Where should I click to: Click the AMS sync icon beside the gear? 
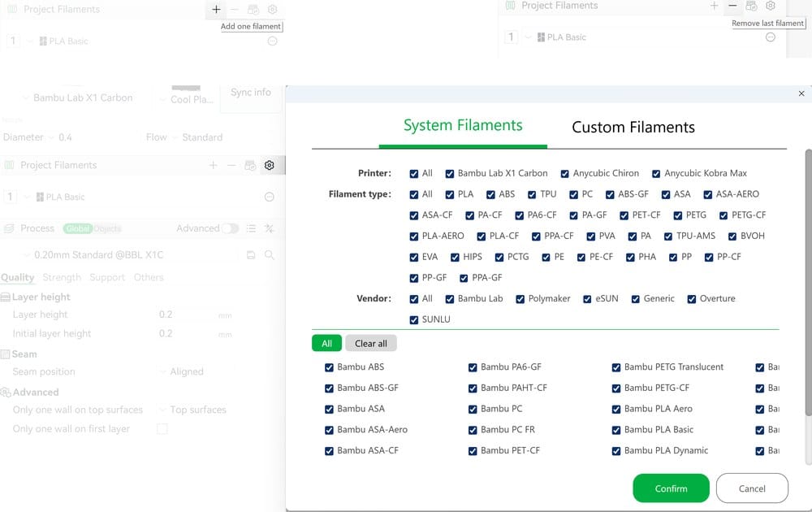click(250, 165)
